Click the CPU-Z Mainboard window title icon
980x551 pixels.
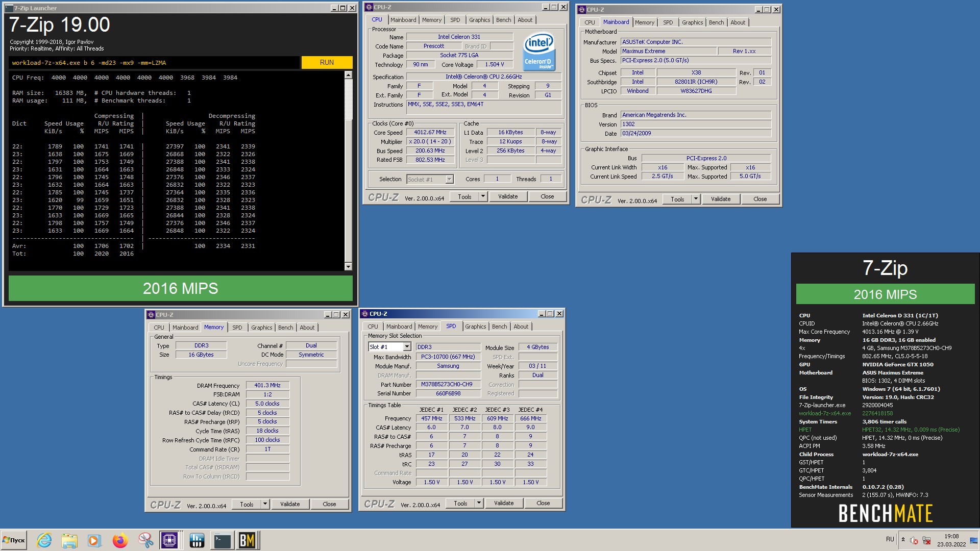[x=582, y=10]
